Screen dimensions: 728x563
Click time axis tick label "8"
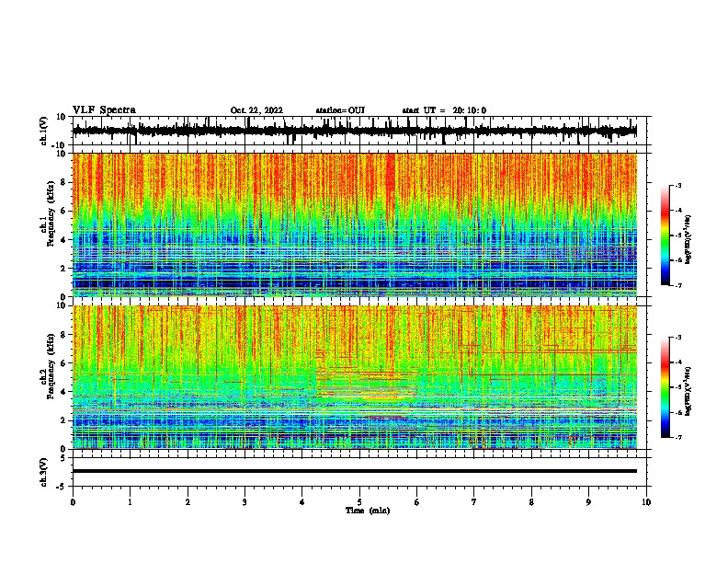tap(531, 502)
